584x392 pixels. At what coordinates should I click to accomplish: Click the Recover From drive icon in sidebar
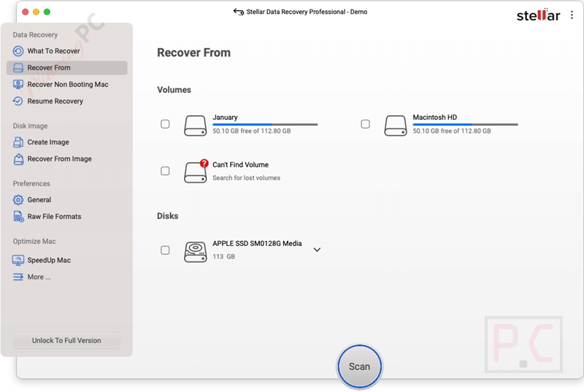(18, 68)
